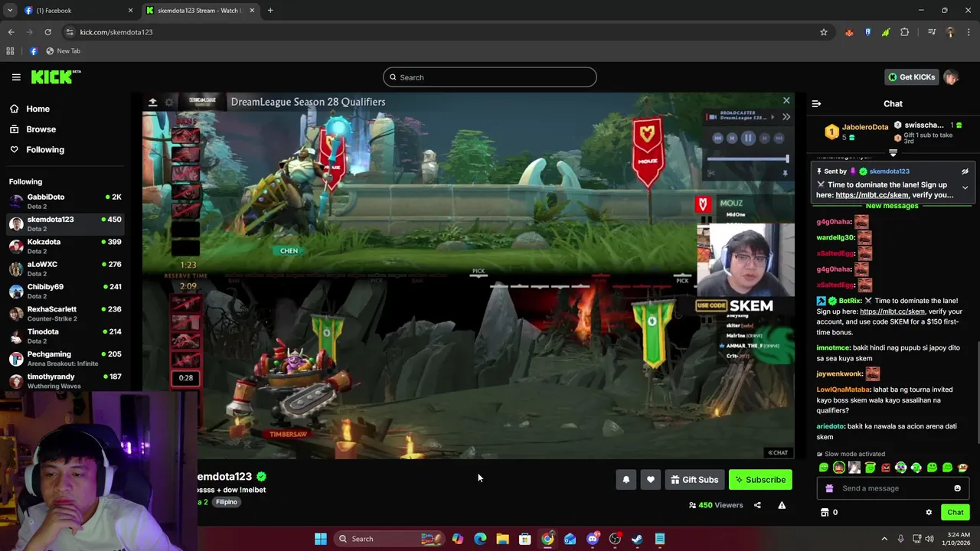Open the Chrome apps grid in the bookmarks bar

[x=10, y=51]
